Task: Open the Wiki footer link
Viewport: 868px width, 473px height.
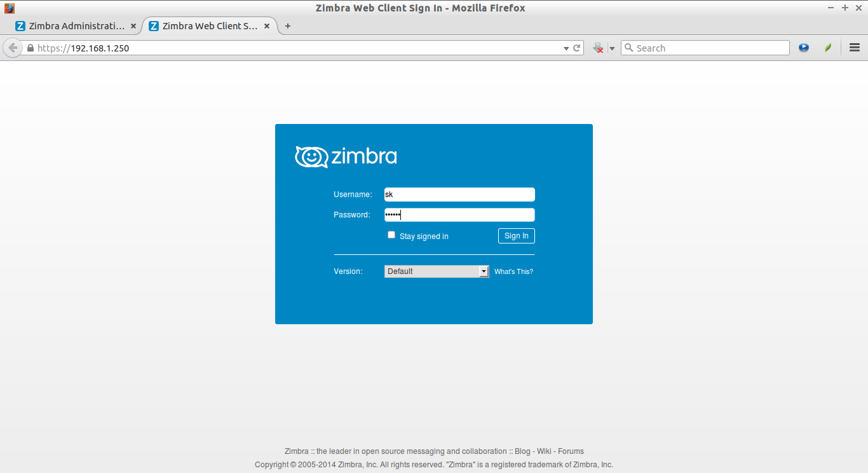Action: point(544,451)
